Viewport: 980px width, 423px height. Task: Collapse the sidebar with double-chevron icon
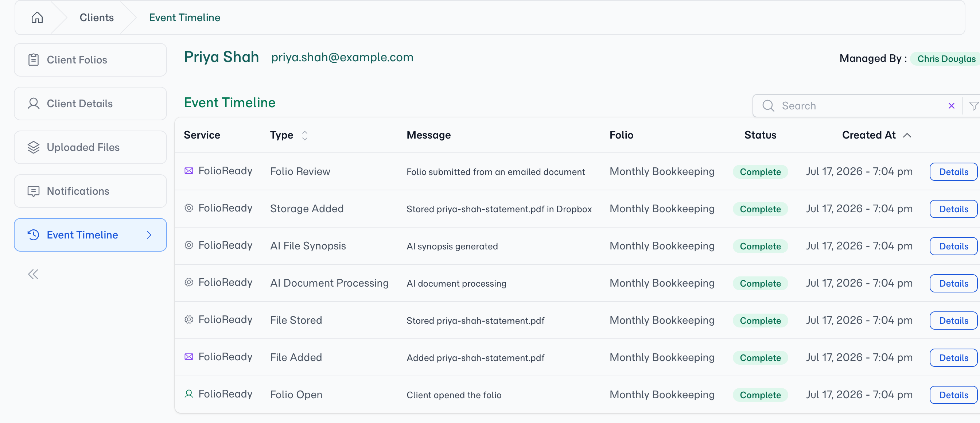33,274
